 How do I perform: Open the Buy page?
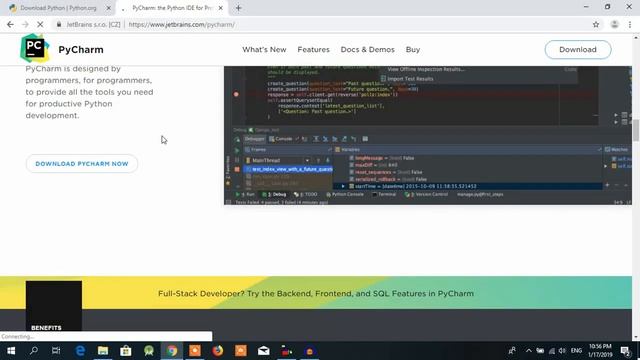pos(413,49)
